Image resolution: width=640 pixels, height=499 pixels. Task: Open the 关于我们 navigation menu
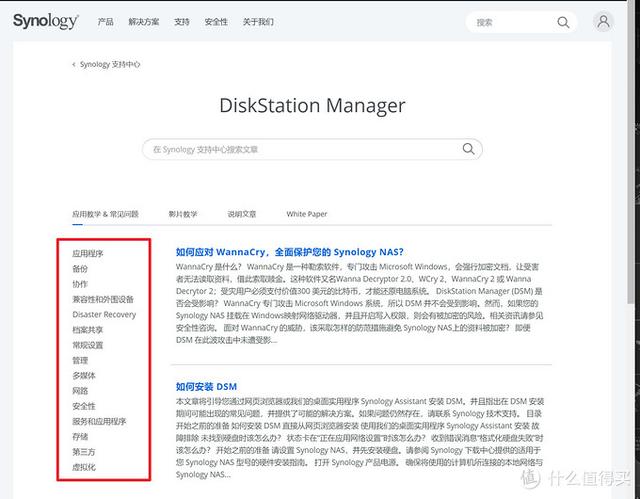click(258, 22)
